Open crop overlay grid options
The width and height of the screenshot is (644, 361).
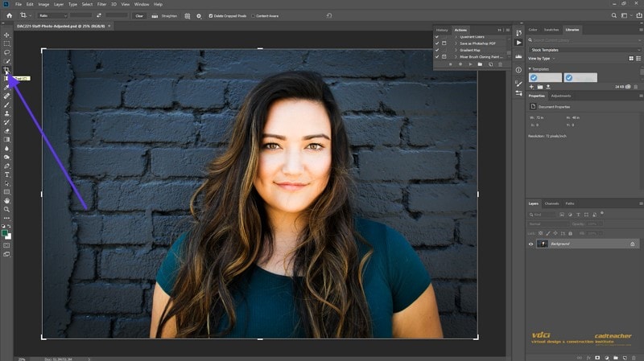click(x=188, y=16)
